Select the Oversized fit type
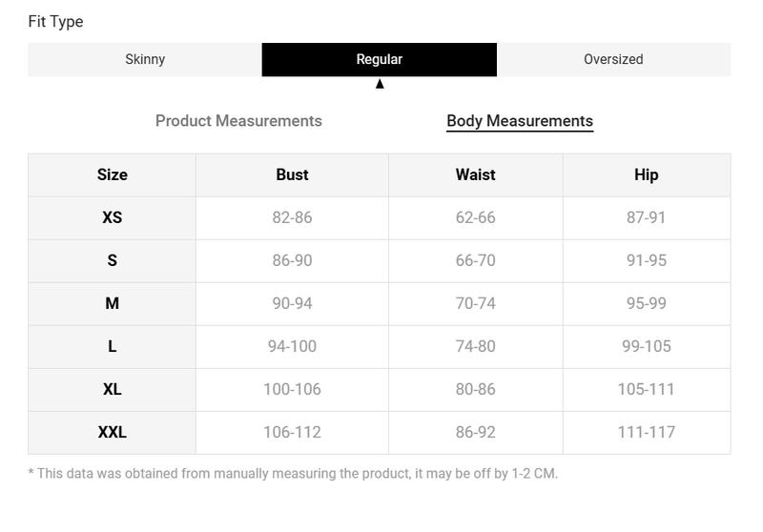 click(x=613, y=59)
